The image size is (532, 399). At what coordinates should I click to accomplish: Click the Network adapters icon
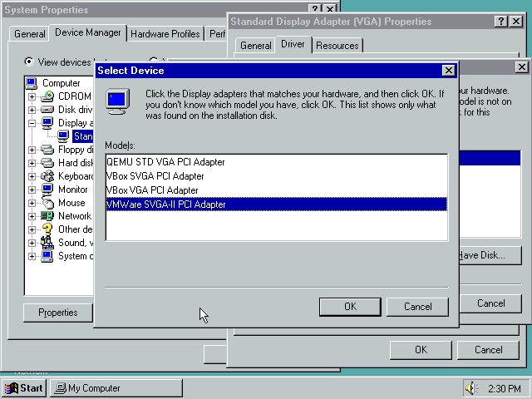(47, 216)
